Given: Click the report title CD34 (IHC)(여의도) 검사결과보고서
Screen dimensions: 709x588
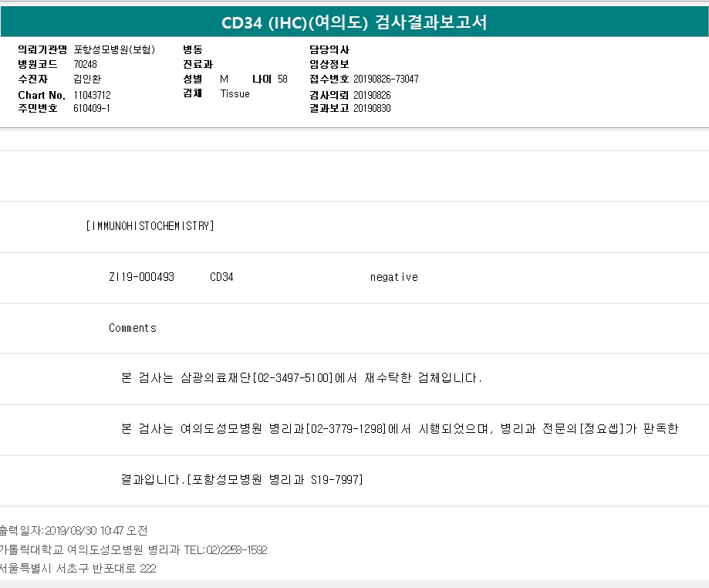Looking at the screenshot, I should 354,22.
